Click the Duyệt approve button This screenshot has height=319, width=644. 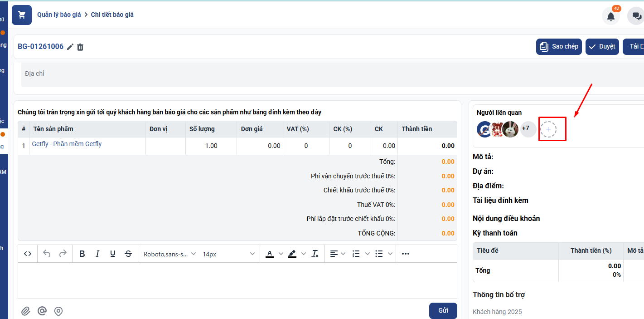pyautogui.click(x=602, y=46)
